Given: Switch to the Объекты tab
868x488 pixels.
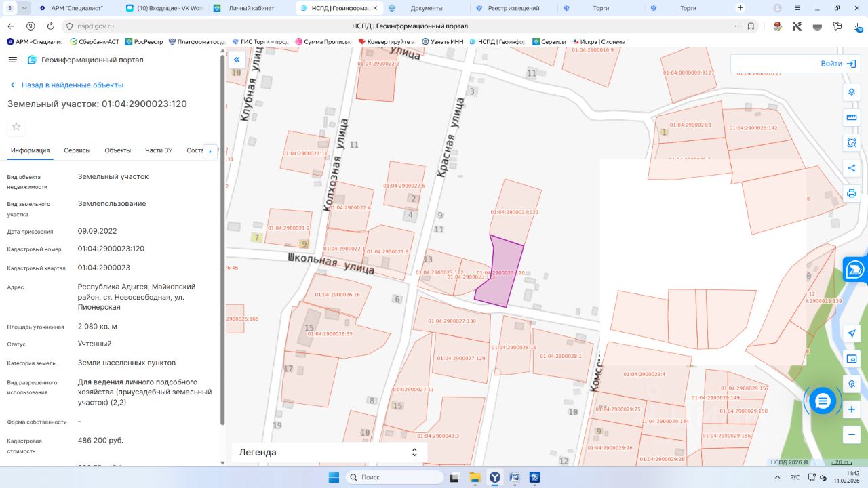Looking at the screenshot, I should [x=118, y=150].
